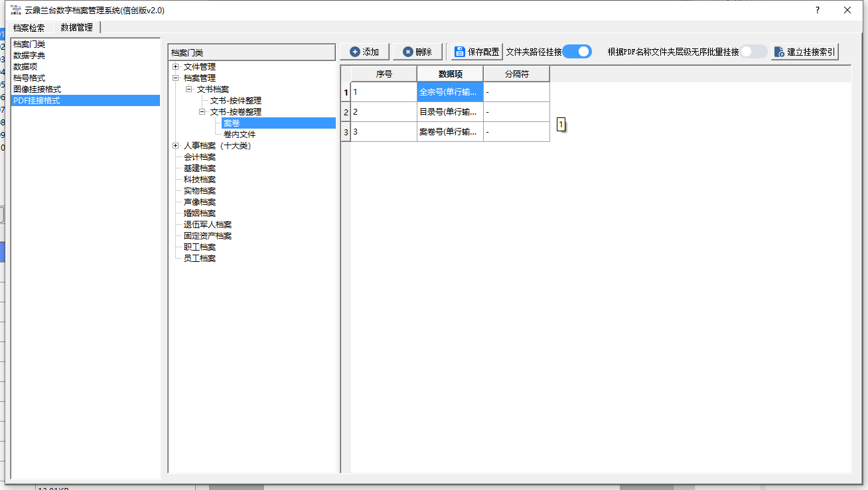The height and width of the screenshot is (490, 868).
Task: Select 数据字典 in the left list
Action: click(29, 56)
